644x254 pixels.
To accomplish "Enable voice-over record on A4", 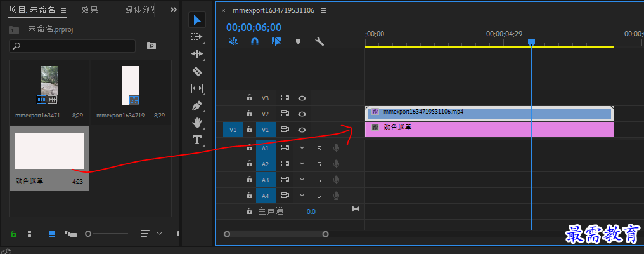I will coord(336,196).
